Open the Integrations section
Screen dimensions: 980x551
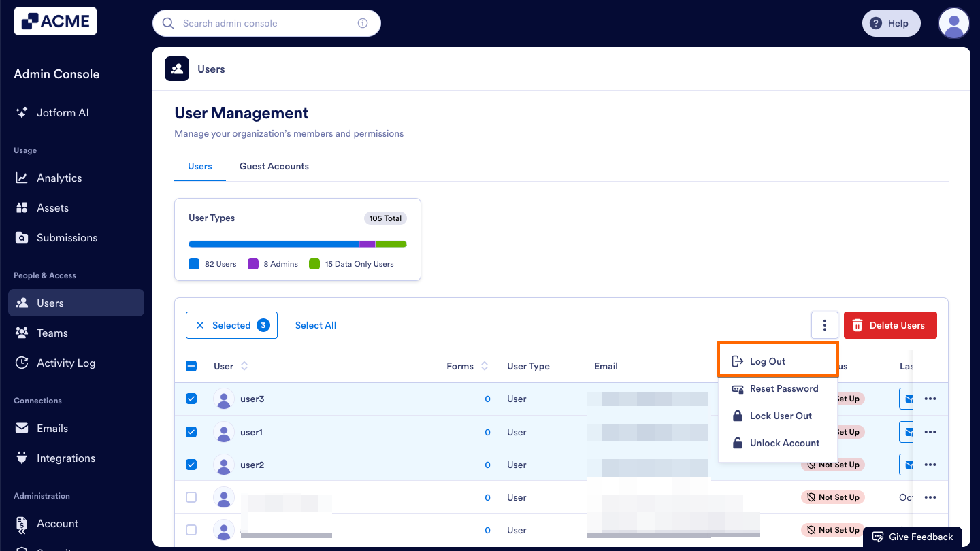(64, 458)
